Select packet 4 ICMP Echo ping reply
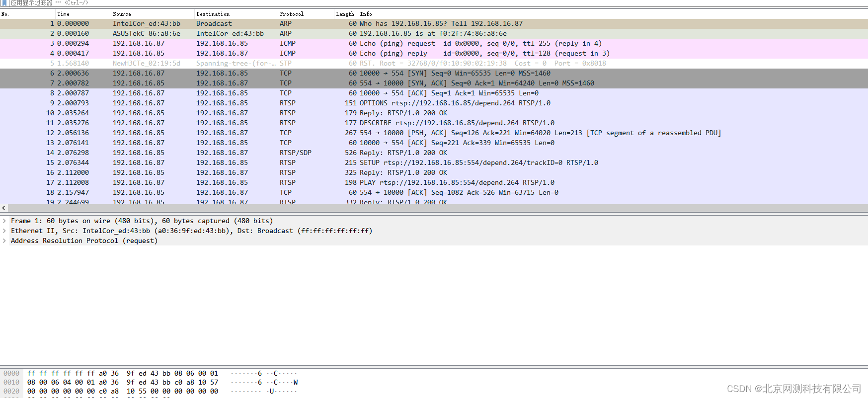 coord(434,53)
